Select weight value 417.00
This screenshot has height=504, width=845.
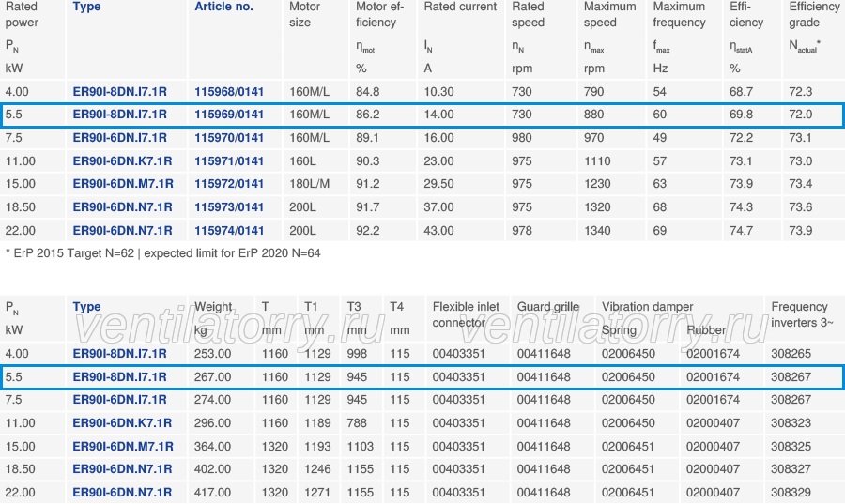click(x=212, y=492)
